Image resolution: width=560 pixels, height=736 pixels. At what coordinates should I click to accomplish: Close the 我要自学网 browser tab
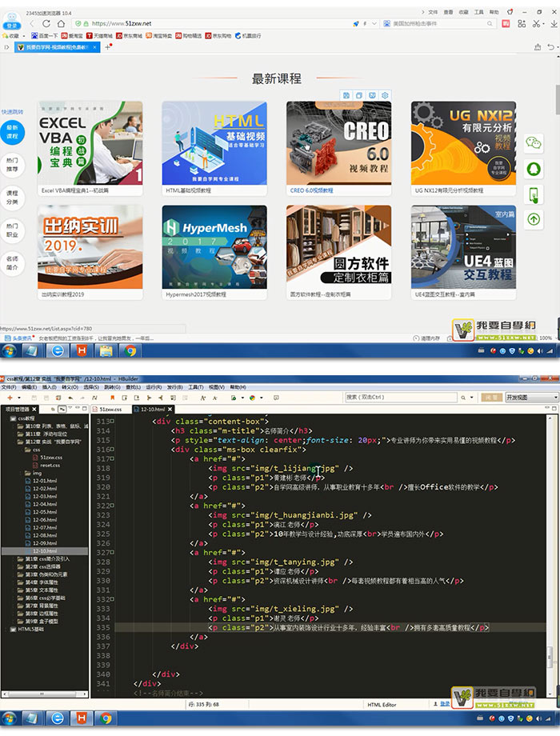(95, 47)
